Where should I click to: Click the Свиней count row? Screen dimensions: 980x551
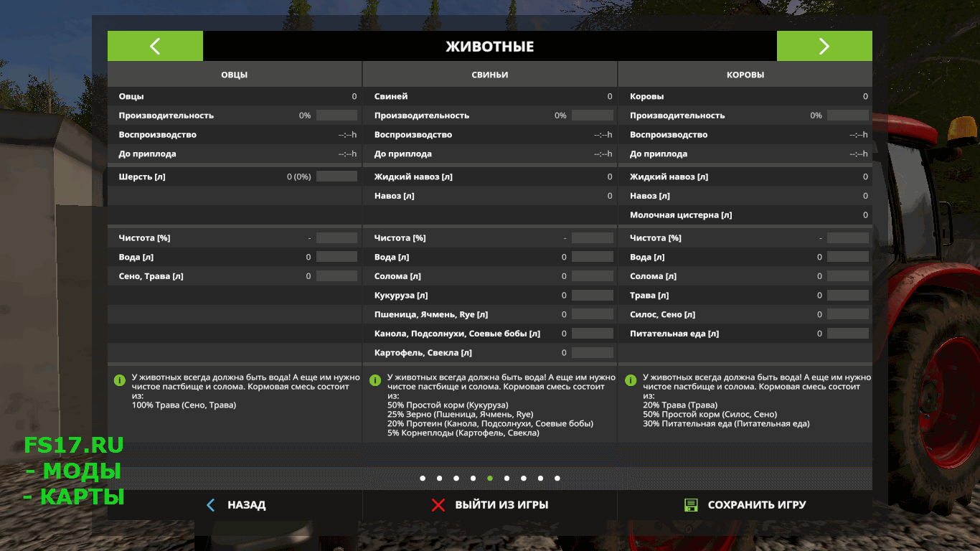(x=490, y=96)
